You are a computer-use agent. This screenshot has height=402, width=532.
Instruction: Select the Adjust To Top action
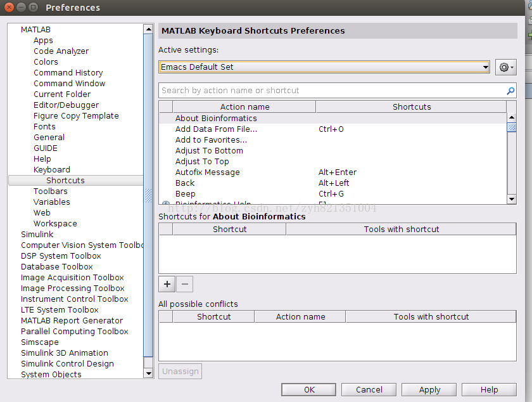333,162
